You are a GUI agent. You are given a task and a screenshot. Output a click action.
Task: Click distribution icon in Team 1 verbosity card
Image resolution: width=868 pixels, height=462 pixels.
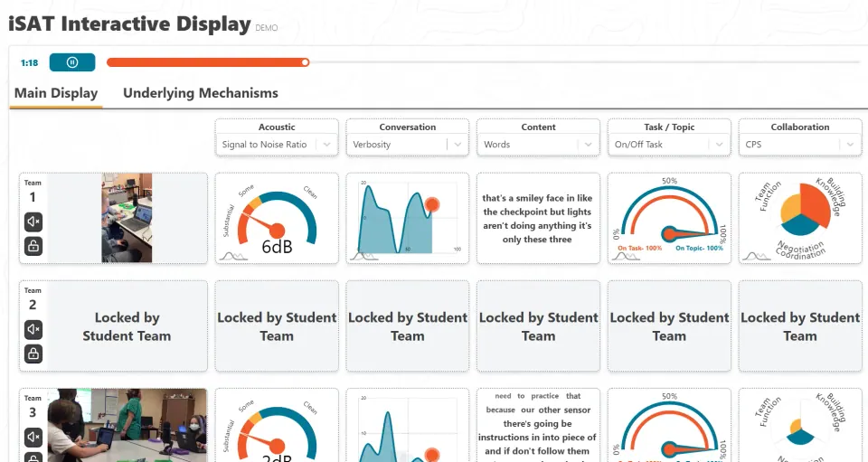coord(364,256)
